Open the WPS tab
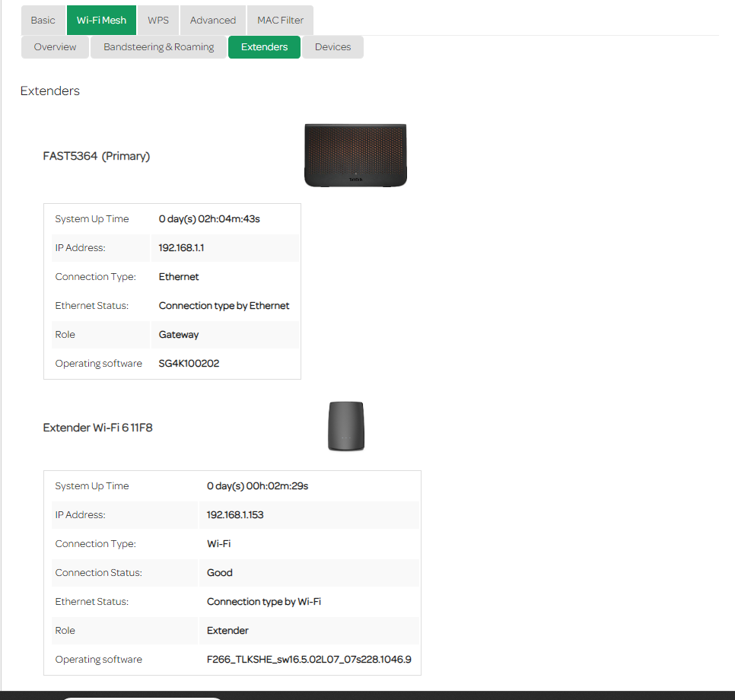 [157, 20]
